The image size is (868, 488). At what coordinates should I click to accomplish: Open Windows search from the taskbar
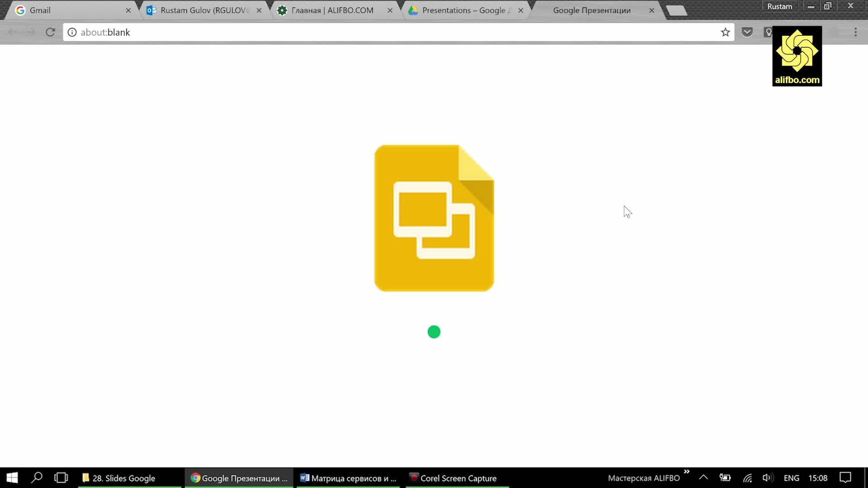click(37, 478)
